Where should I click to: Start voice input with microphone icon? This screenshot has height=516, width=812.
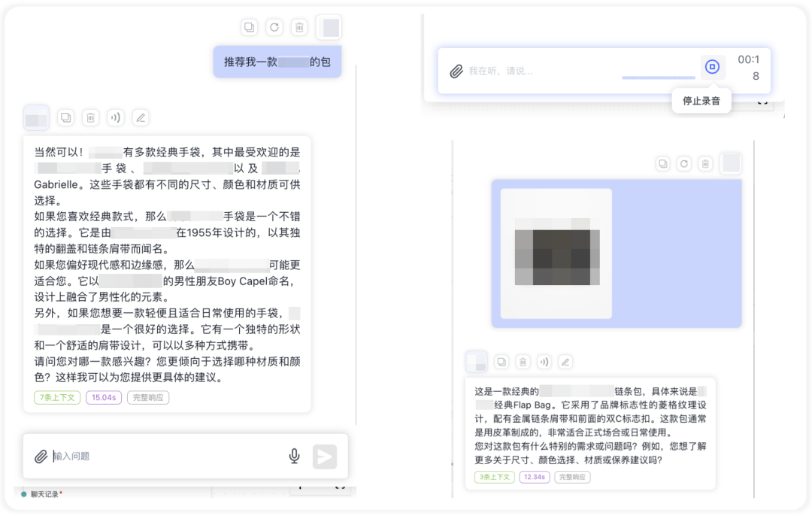click(294, 456)
